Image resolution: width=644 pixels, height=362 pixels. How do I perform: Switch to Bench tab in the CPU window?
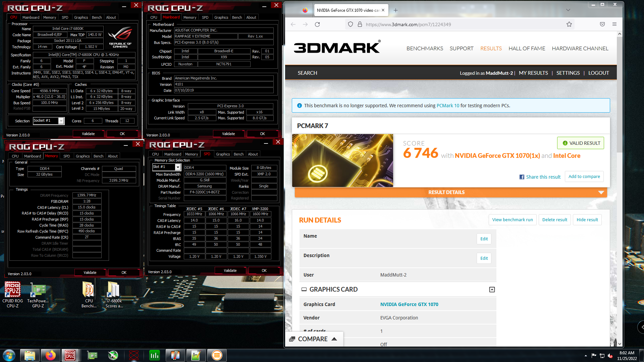[97, 17]
